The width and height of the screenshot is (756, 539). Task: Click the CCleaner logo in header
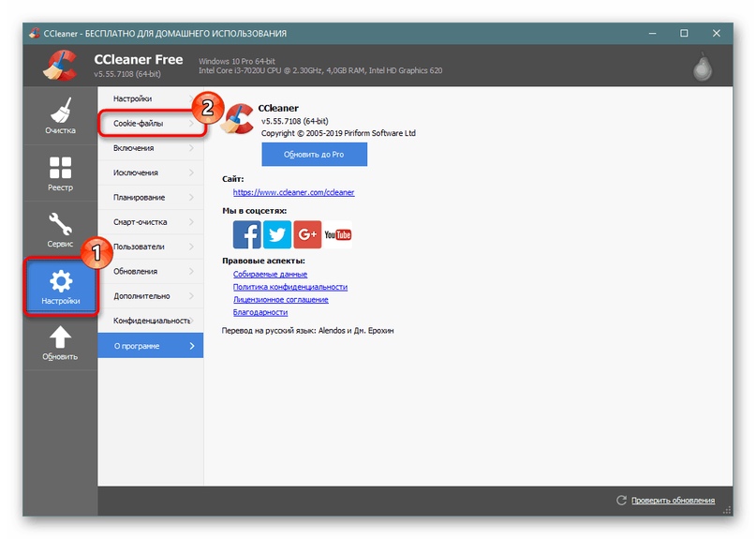pos(60,66)
